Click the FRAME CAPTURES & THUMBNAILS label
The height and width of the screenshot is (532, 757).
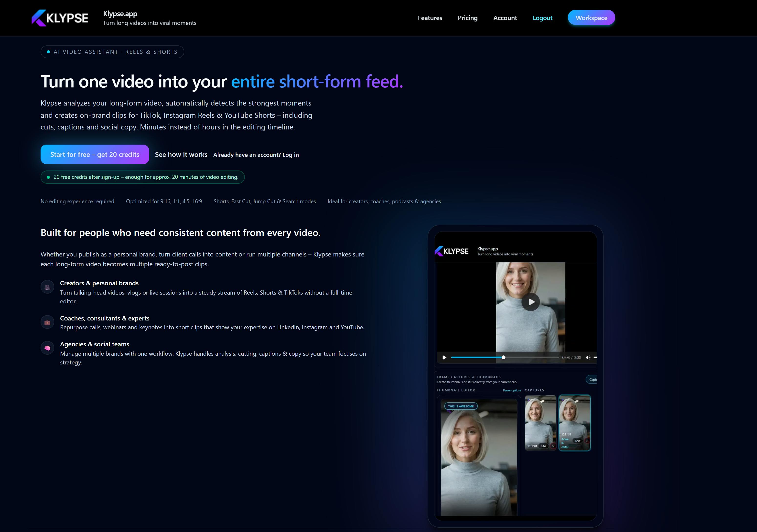(469, 377)
